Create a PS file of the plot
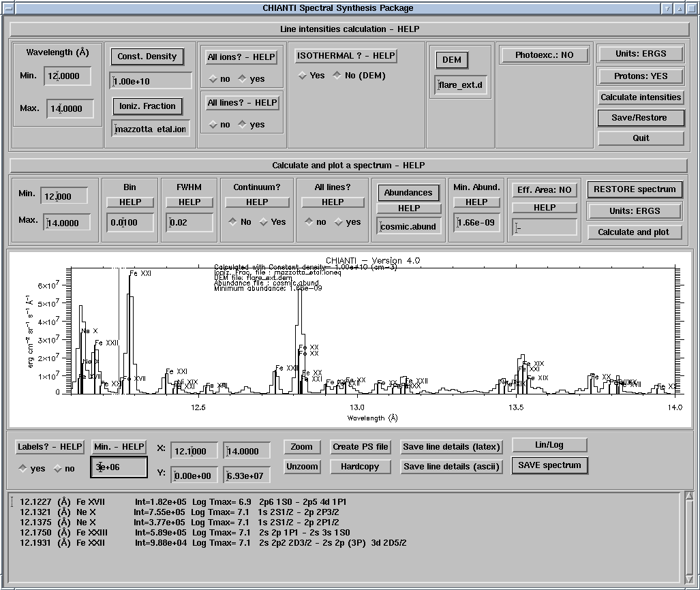 (361, 447)
